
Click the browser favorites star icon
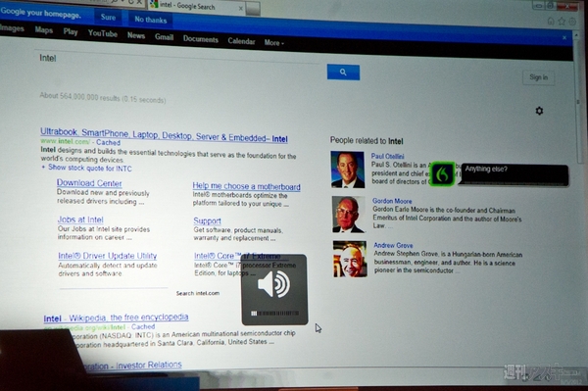[x=562, y=22]
